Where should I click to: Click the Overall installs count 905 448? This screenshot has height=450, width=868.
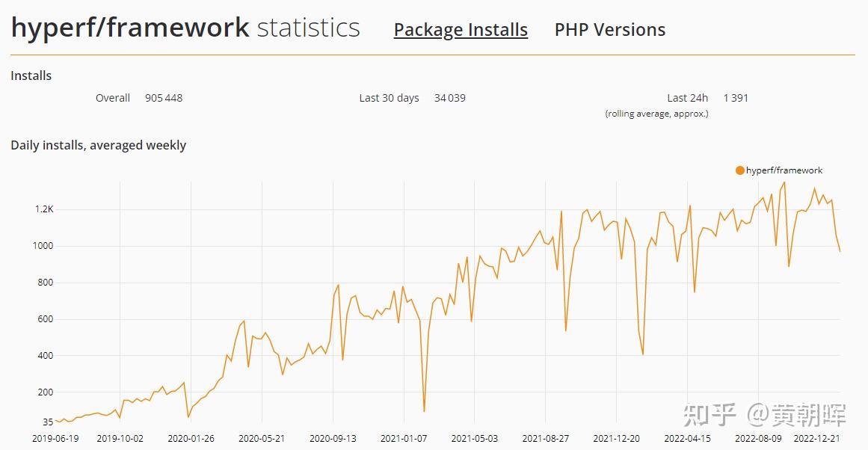pos(164,98)
